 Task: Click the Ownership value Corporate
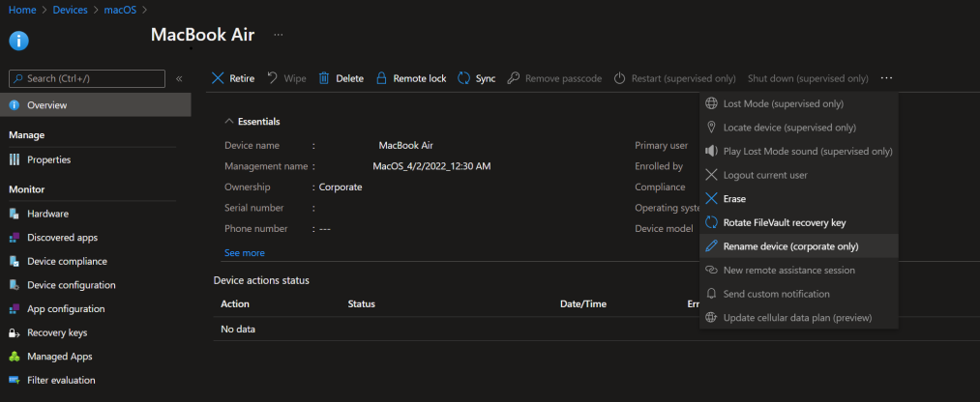(x=341, y=187)
